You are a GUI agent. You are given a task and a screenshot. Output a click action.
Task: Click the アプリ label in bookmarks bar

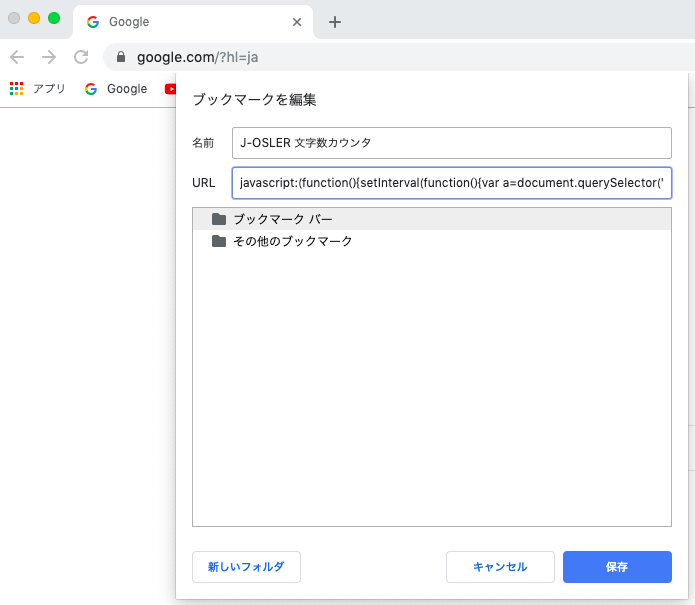[x=49, y=89]
